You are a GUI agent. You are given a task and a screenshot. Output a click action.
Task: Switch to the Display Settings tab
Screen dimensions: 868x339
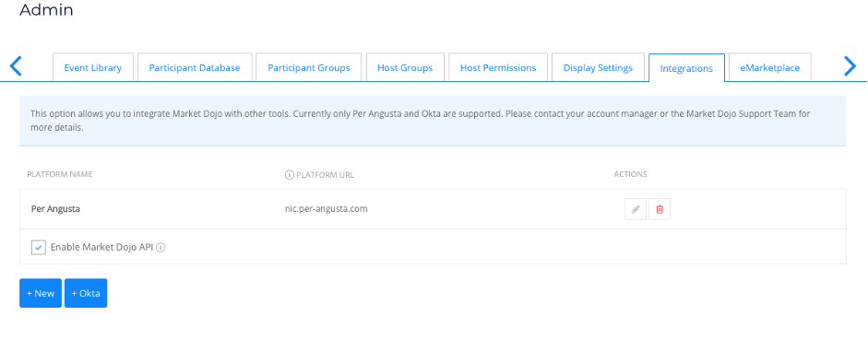click(x=598, y=67)
